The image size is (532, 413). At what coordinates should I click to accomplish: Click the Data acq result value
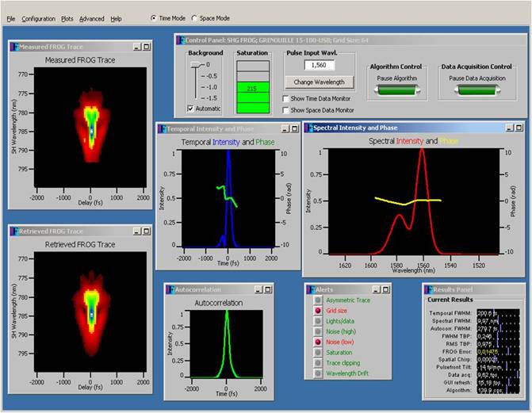coord(498,375)
